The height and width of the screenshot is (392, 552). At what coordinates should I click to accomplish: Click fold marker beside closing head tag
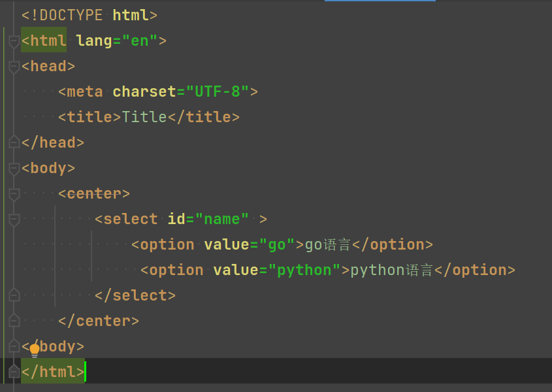[x=14, y=142]
